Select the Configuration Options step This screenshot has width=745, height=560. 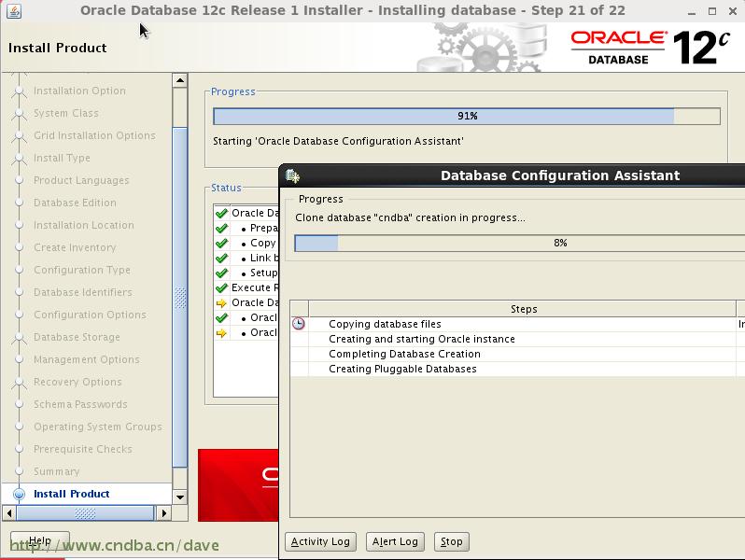(90, 315)
